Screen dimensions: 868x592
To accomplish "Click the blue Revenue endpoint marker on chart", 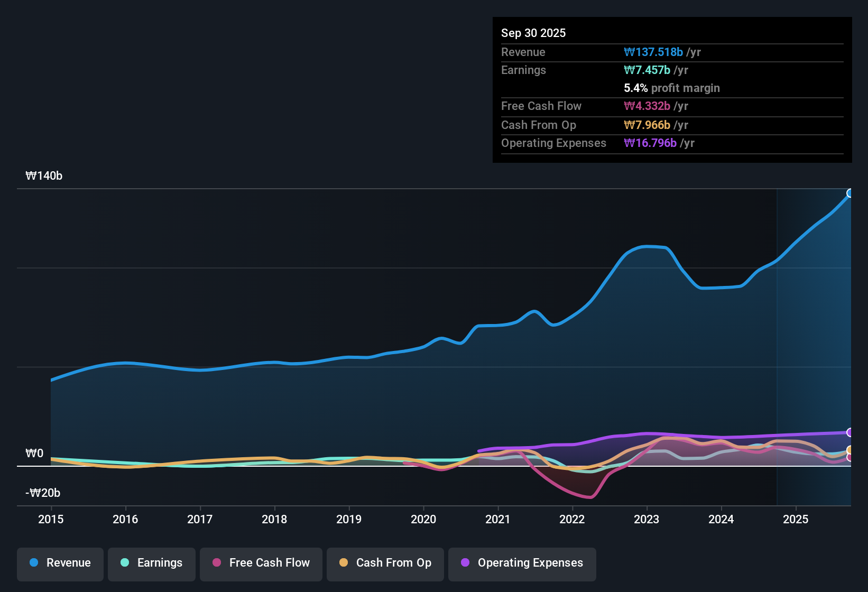I will pos(851,193).
